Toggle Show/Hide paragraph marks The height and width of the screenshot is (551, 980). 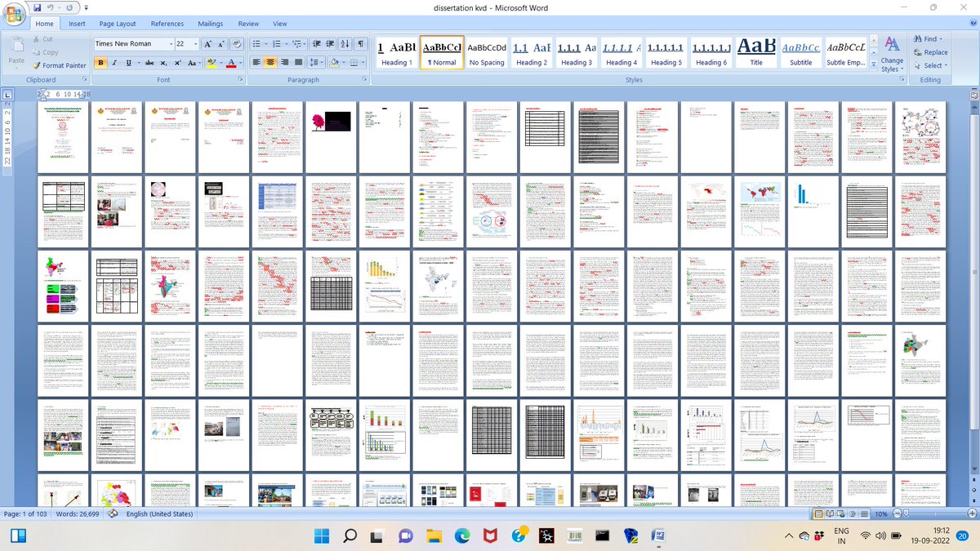[x=361, y=43]
